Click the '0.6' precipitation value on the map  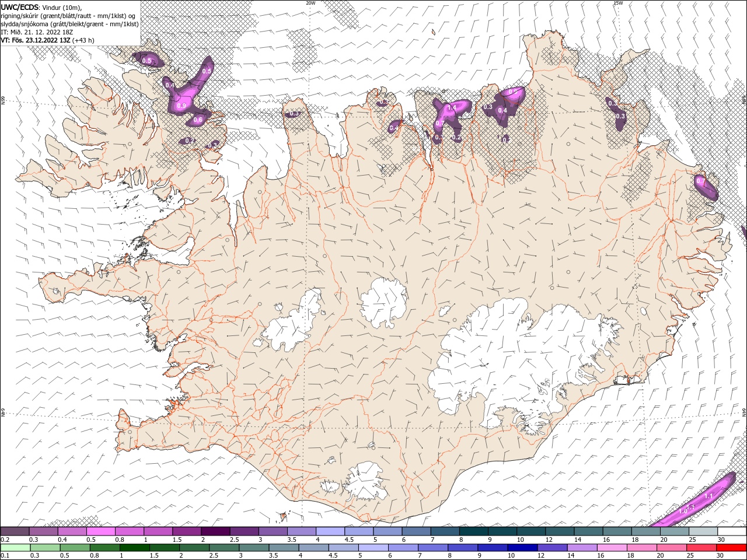198,120
